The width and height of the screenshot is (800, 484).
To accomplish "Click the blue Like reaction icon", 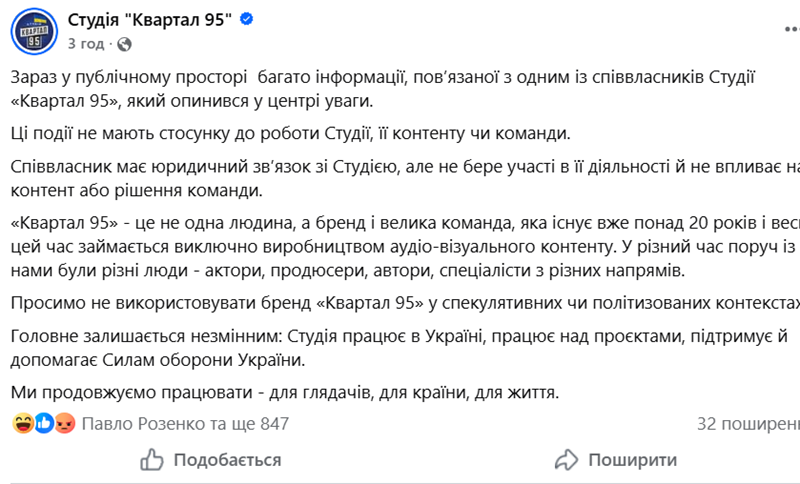I will coord(44,423).
